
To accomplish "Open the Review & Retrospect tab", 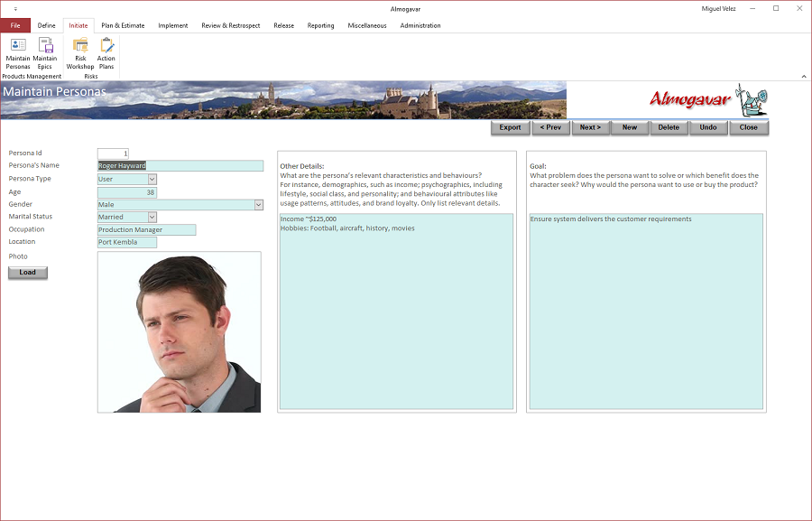I will coord(231,25).
